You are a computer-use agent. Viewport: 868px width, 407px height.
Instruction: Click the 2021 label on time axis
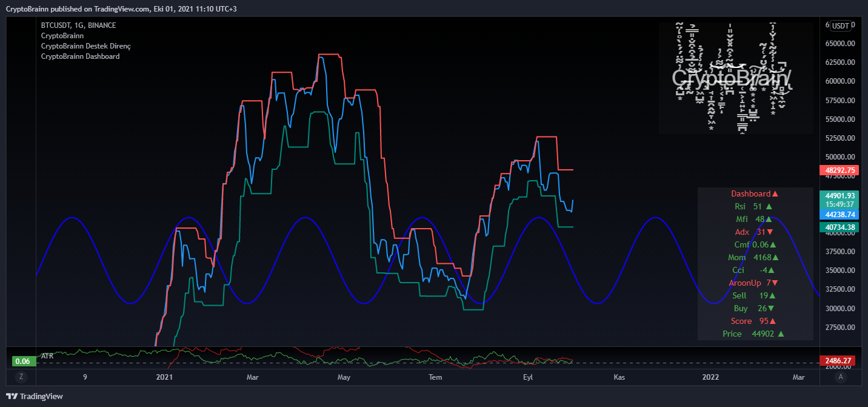coord(164,377)
